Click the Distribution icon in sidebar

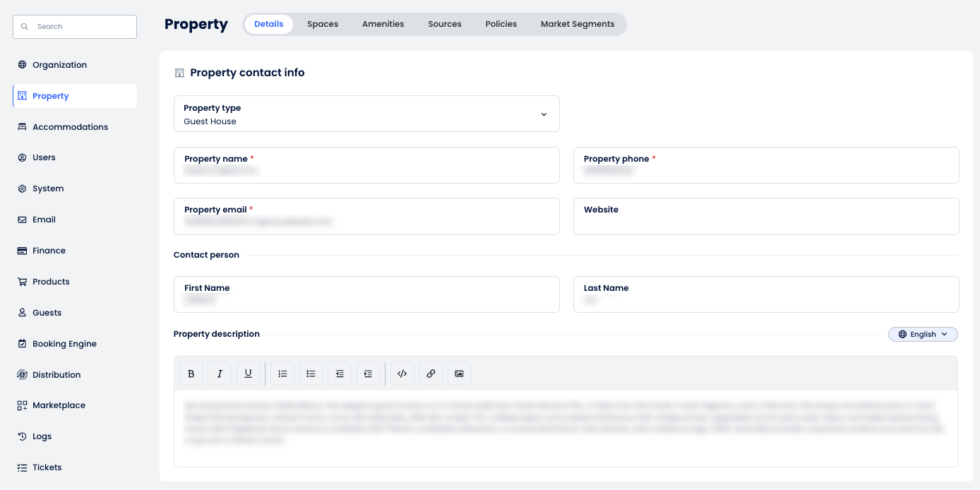(22, 375)
